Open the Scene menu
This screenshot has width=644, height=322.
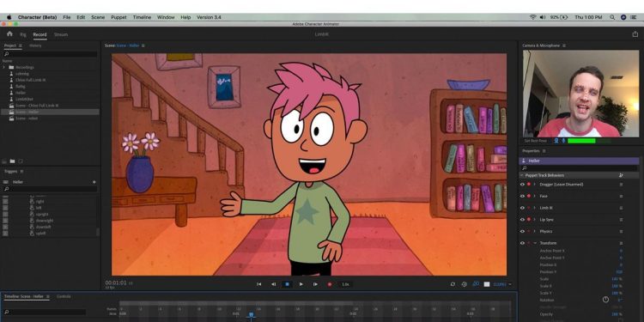98,17
